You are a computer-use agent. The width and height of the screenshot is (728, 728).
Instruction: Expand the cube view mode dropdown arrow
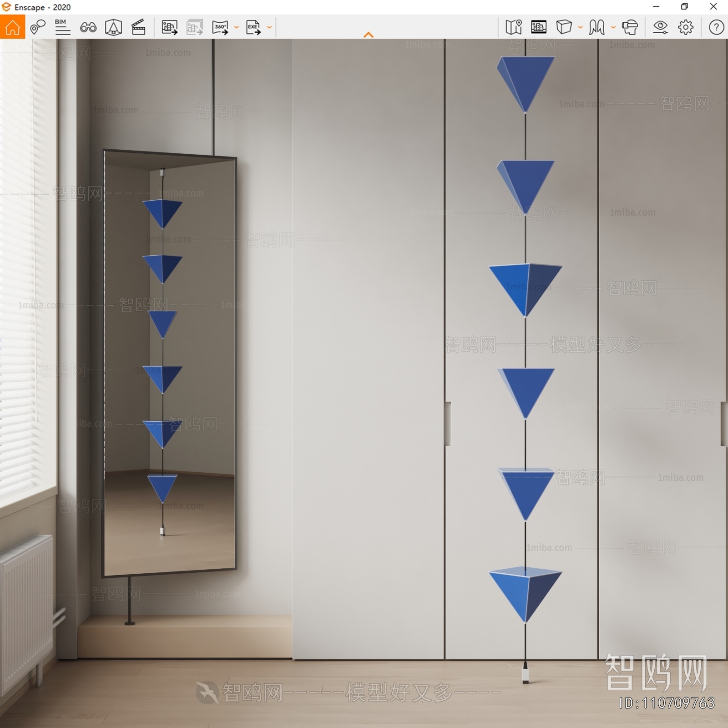click(x=581, y=27)
